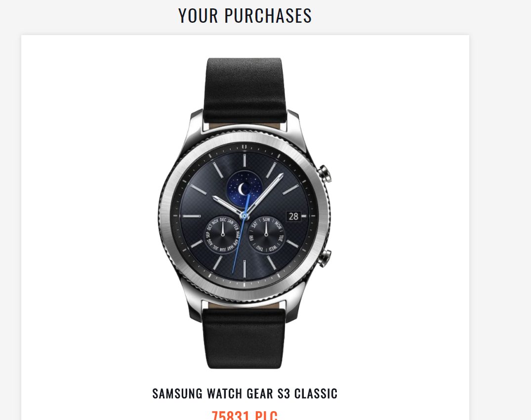Click the lower black leather strap
The image size is (531, 420).
point(244,338)
